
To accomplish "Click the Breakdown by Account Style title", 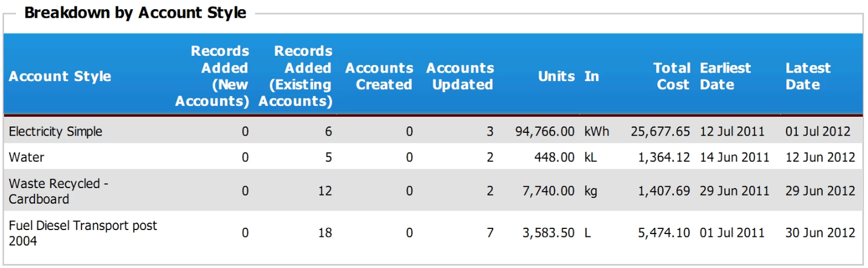I will click(135, 13).
